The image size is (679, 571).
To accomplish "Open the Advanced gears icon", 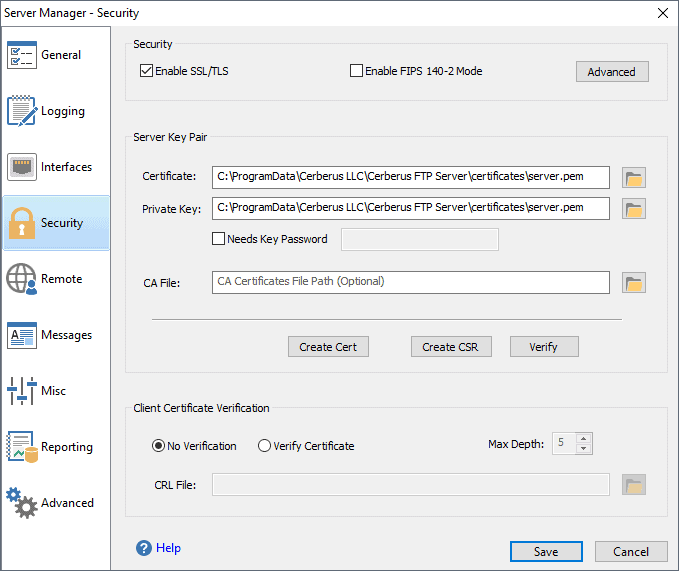I will coord(22,503).
